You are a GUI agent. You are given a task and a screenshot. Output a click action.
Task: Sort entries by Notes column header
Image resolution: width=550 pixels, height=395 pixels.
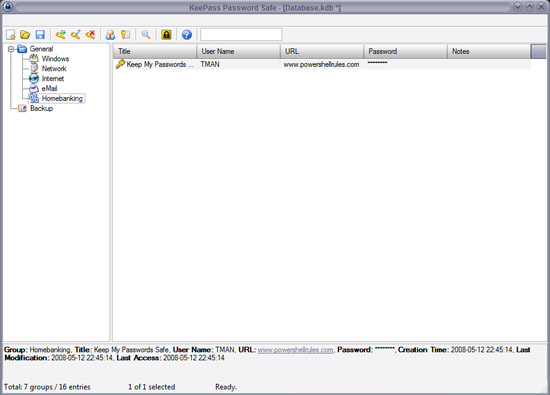point(489,51)
